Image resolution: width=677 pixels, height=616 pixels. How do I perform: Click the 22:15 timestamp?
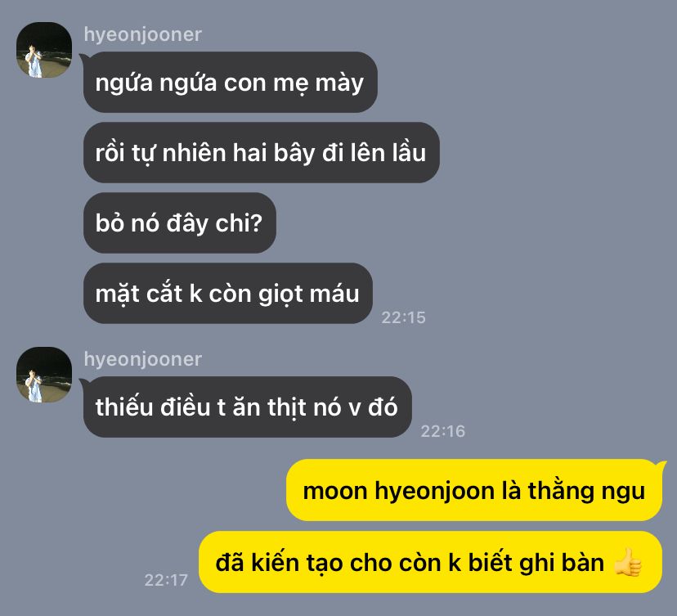(x=403, y=317)
